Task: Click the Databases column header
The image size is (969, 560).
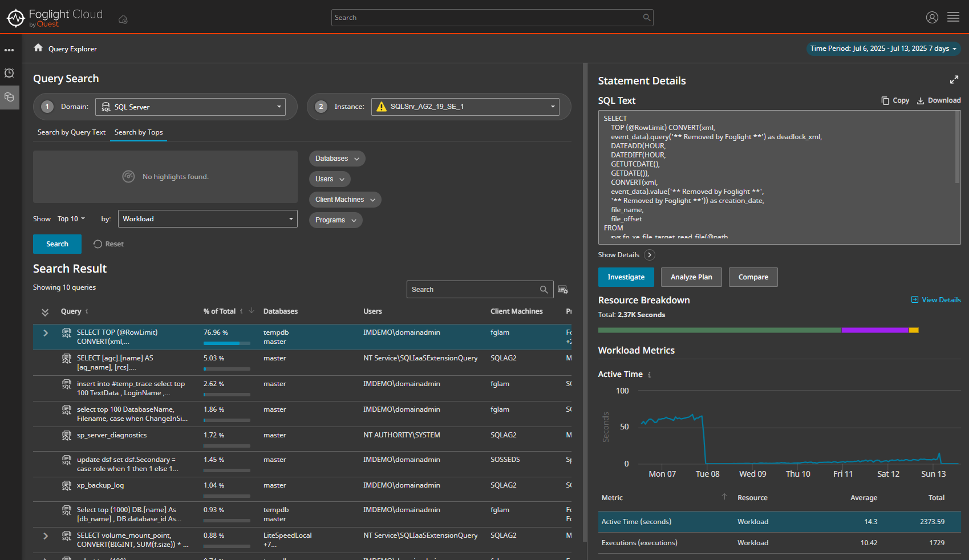Action: click(x=281, y=311)
